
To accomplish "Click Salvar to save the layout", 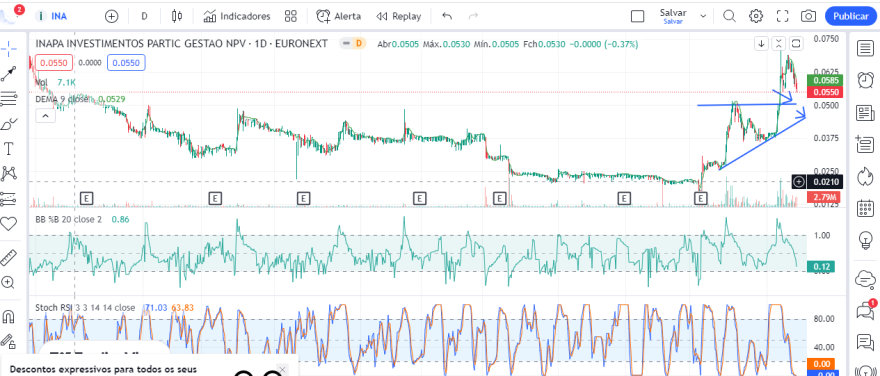I will (x=673, y=16).
